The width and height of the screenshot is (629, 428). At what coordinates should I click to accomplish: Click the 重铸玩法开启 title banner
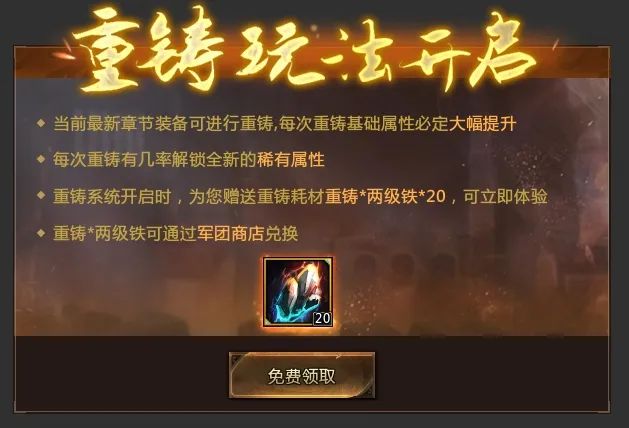pos(305,50)
